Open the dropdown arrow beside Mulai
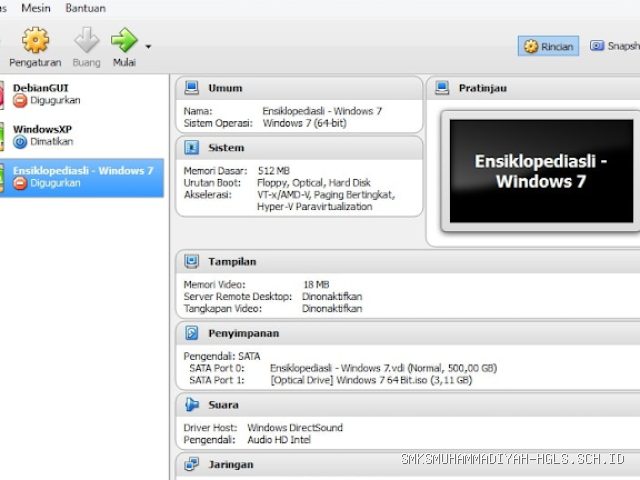Image resolution: width=640 pixels, height=480 pixels. (148, 47)
